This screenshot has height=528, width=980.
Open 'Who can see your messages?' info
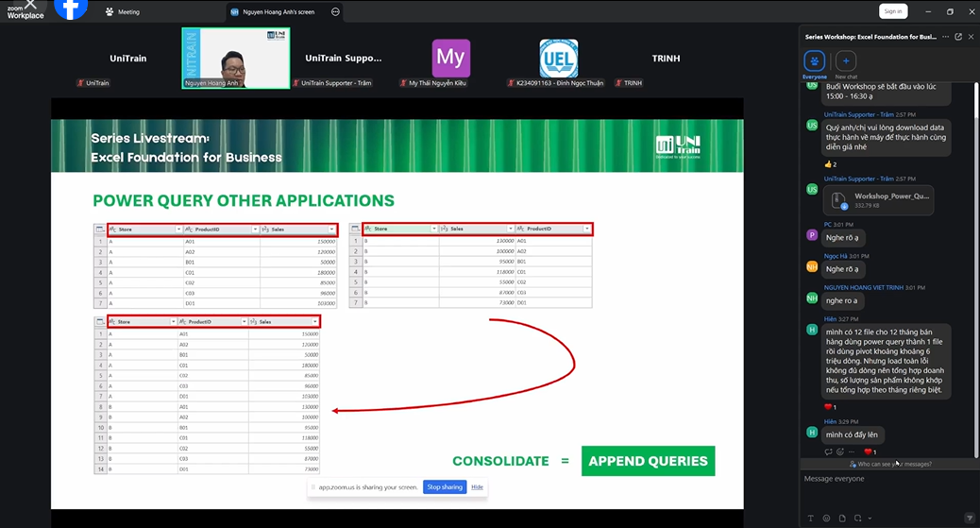[890, 464]
